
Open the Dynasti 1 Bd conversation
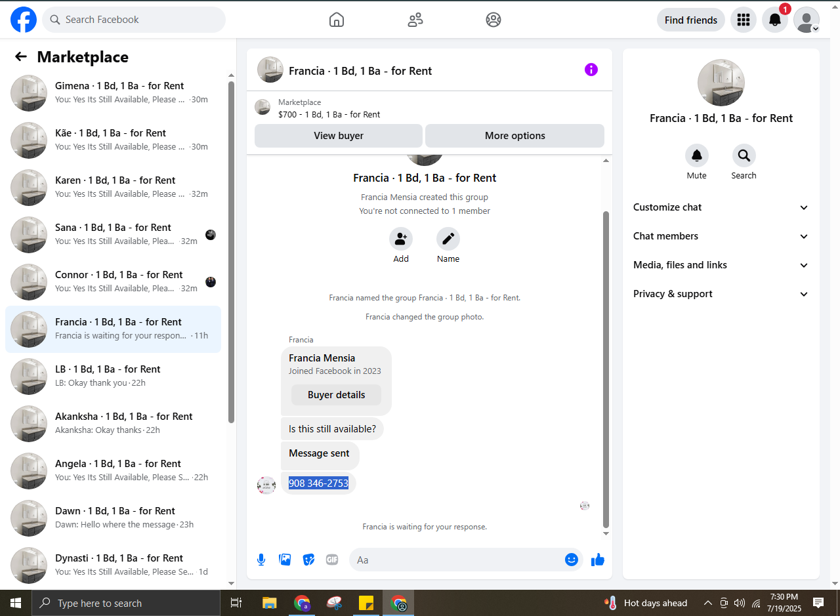113,565
